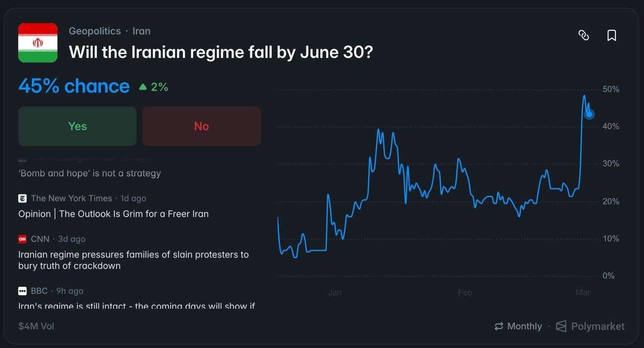Open the Geopolitics category
Viewport: 644px width, 348px height.
tap(95, 31)
